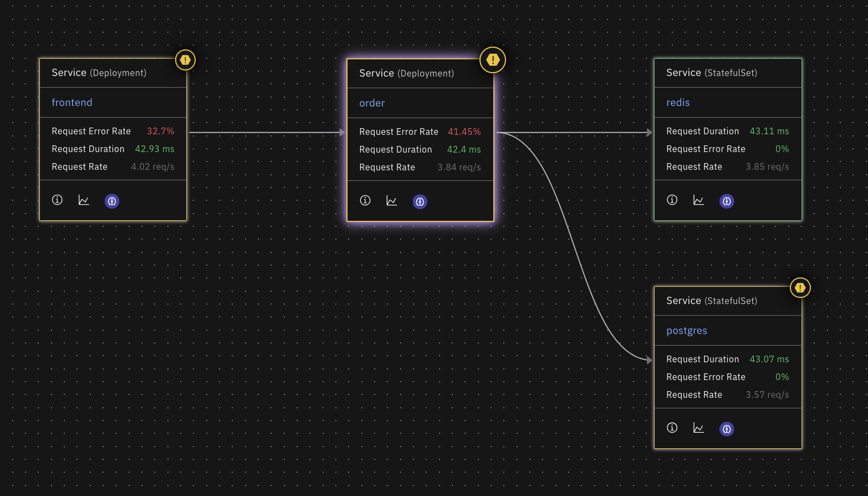Click the warning badge on the postgres node

pos(800,287)
